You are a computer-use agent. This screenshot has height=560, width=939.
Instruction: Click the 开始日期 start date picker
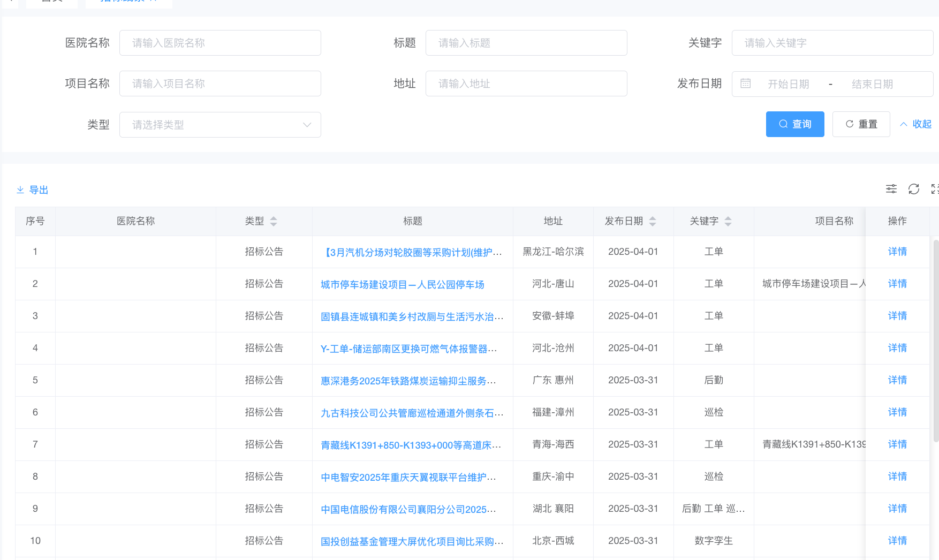[x=788, y=84]
